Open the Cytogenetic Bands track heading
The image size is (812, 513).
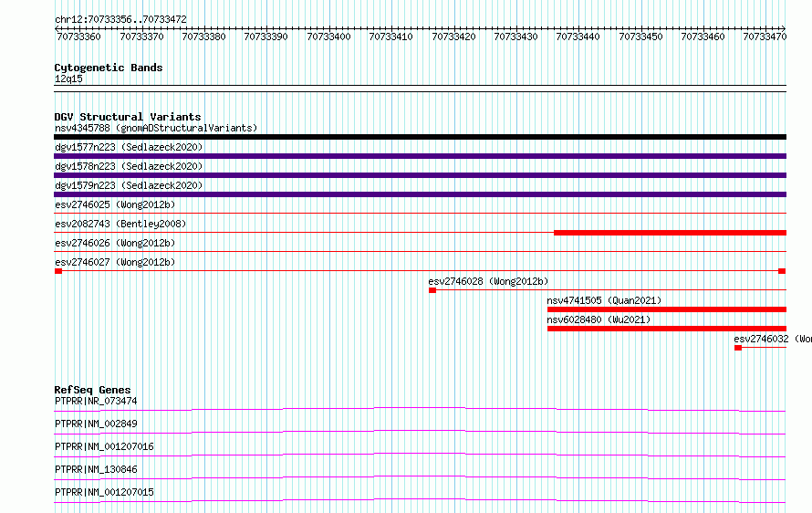(x=109, y=68)
